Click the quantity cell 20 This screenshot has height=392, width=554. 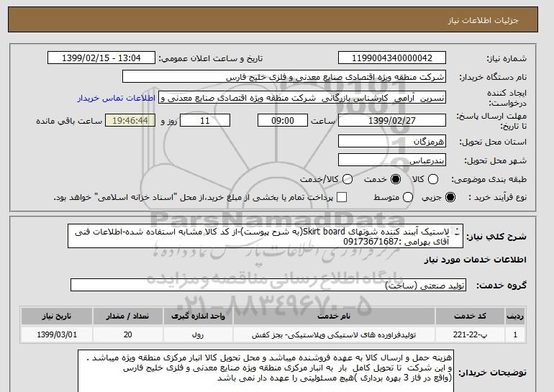127,334
